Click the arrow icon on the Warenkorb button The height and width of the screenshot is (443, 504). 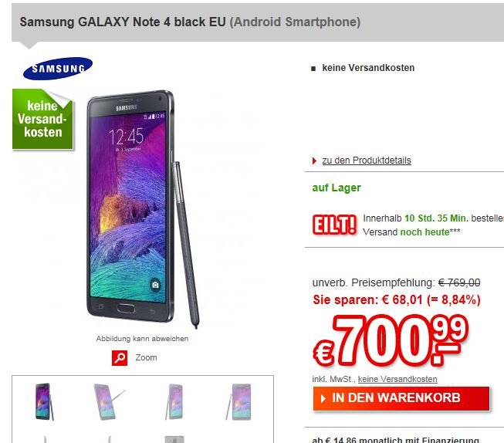[323, 398]
